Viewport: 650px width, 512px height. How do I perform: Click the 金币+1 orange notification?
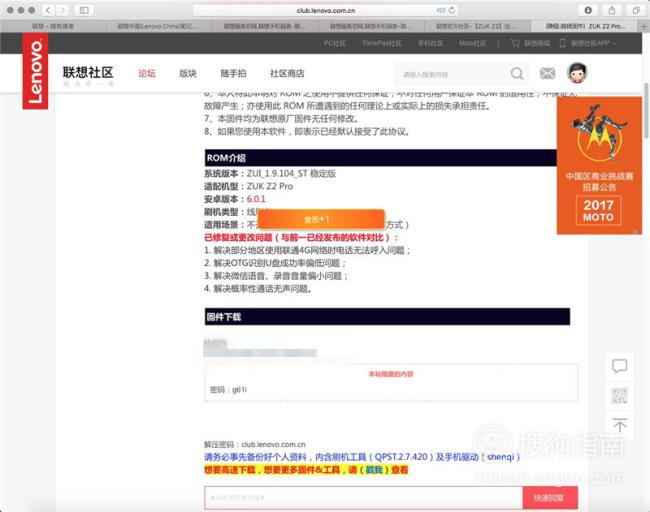click(x=321, y=219)
